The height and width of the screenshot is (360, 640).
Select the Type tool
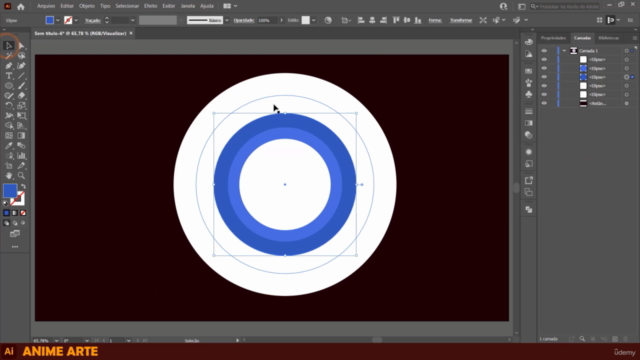pyautogui.click(x=9, y=76)
